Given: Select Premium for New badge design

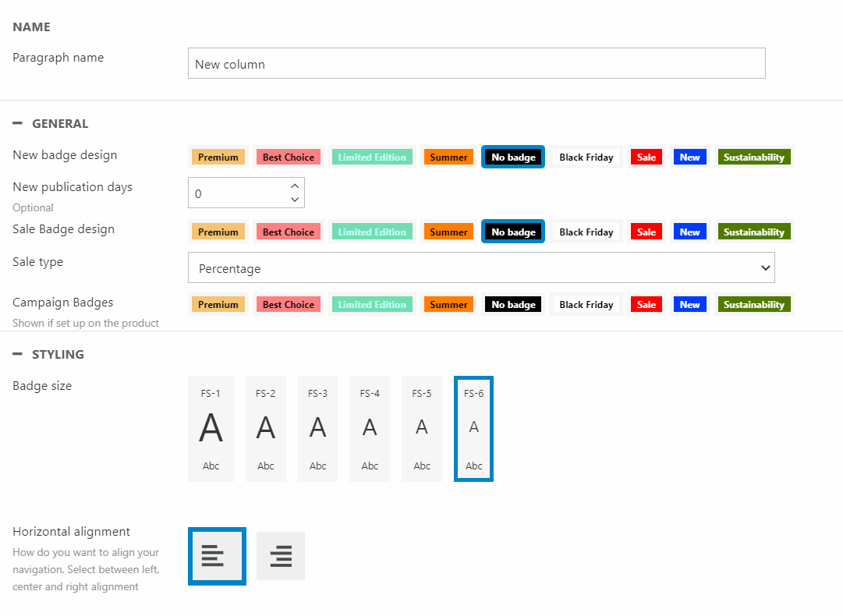Looking at the screenshot, I should pos(218,158).
